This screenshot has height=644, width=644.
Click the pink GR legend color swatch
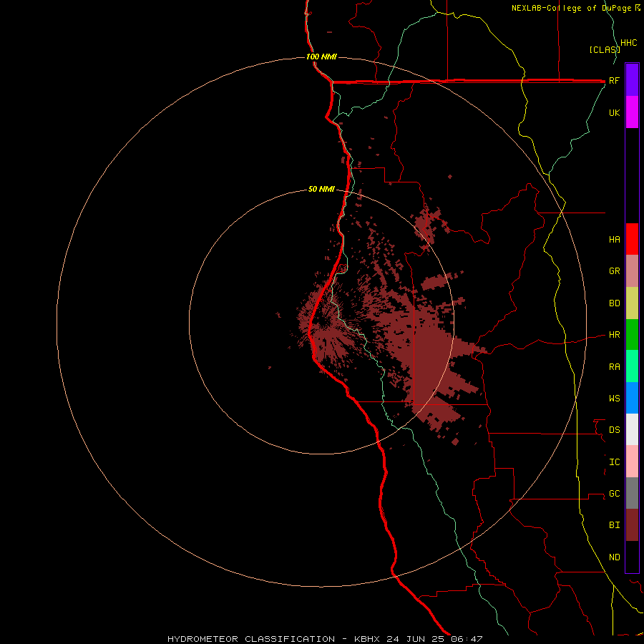point(632,270)
